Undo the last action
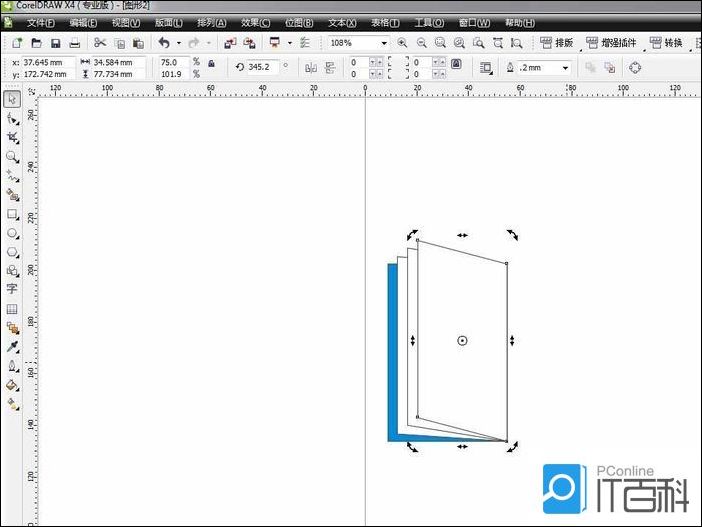Viewport: 702px width, 527px height. tap(164, 43)
